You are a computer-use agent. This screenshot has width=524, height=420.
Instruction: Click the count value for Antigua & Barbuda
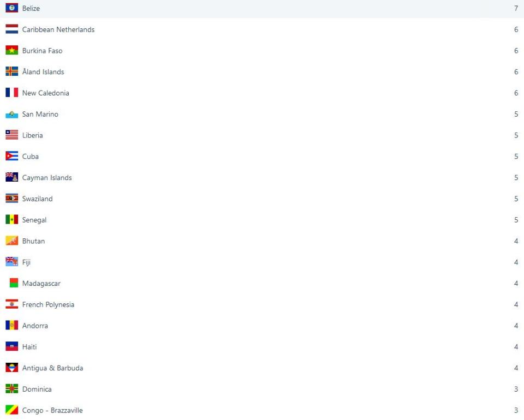click(x=516, y=368)
